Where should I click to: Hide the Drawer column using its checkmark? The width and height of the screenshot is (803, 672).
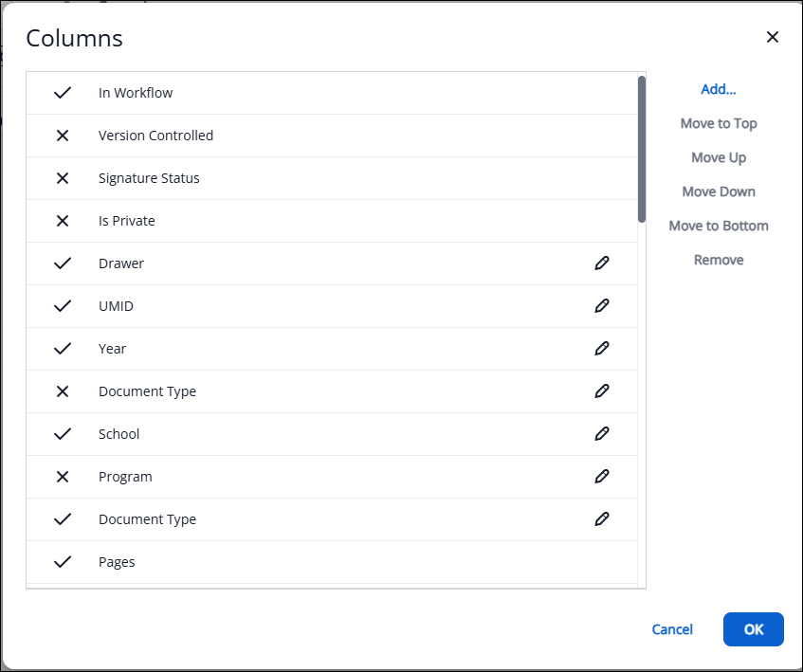coord(63,263)
